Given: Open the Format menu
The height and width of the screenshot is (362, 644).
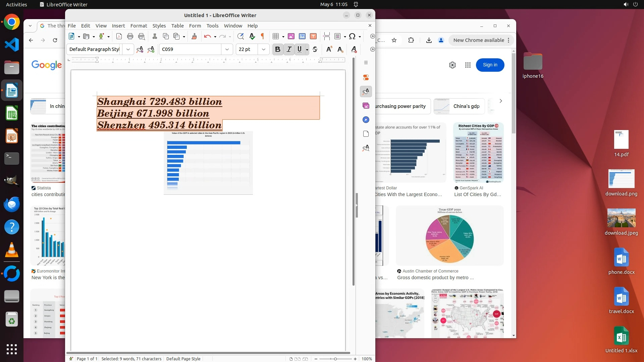Looking at the screenshot, I should pos(139,26).
